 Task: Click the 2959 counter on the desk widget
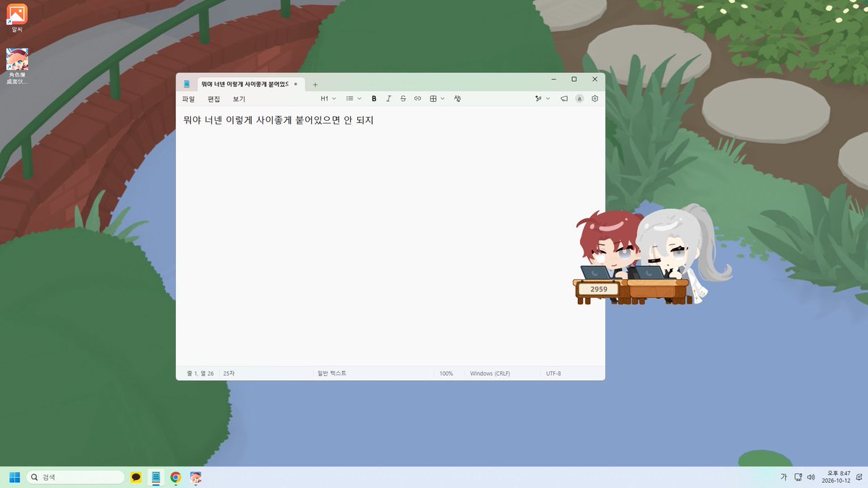[599, 289]
